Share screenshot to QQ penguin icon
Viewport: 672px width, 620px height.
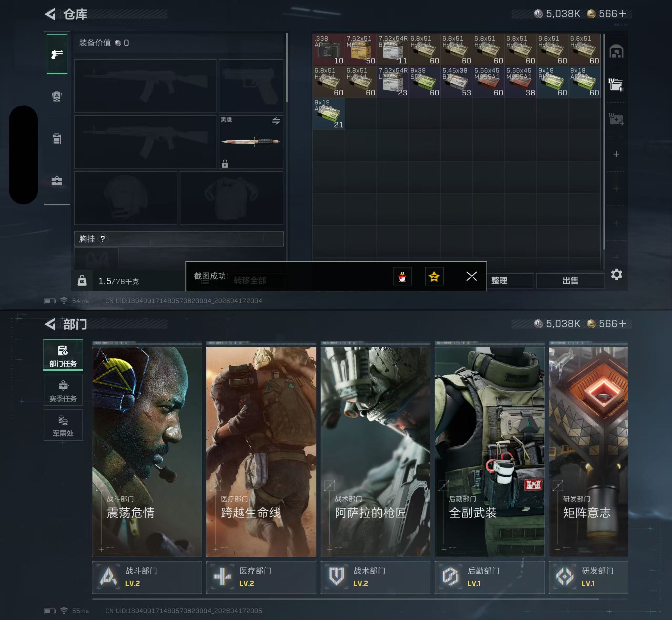pos(402,276)
